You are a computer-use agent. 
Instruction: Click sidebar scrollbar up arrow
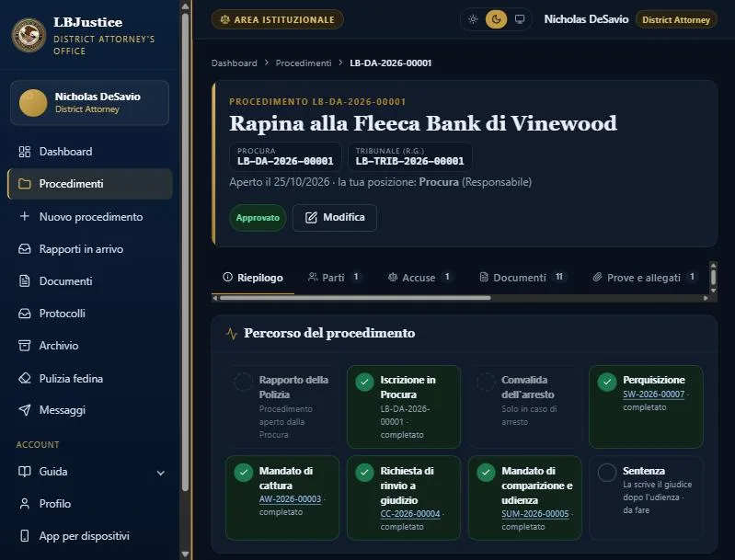point(185,6)
